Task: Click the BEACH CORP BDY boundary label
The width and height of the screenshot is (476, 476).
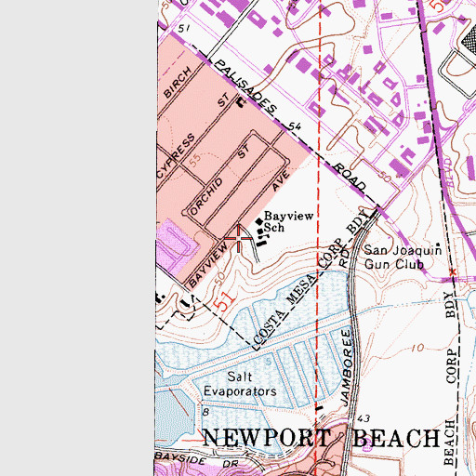Action: [x=451, y=377]
